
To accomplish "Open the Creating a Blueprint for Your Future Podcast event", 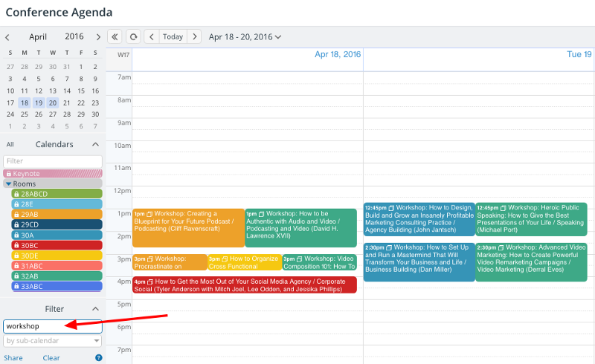I will click(189, 228).
